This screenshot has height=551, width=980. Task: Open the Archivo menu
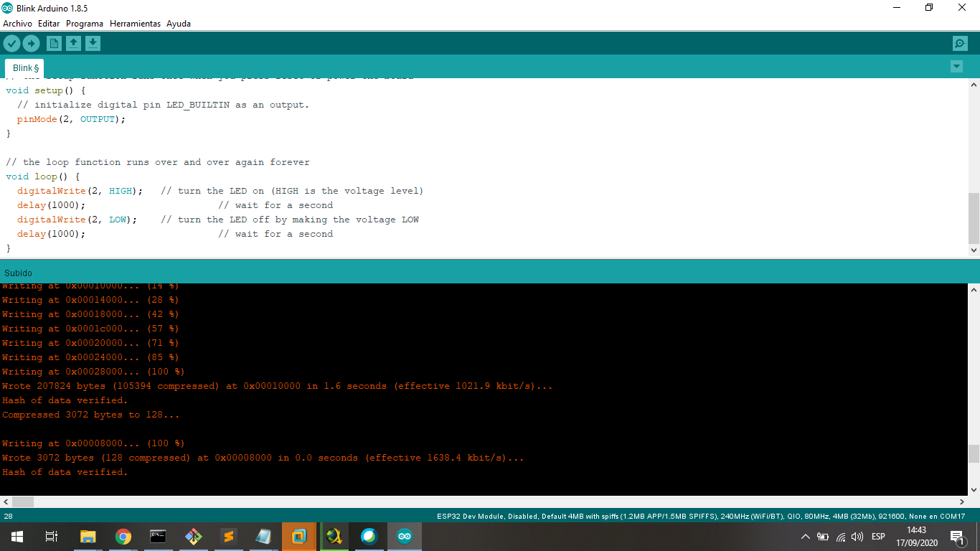(x=17, y=24)
